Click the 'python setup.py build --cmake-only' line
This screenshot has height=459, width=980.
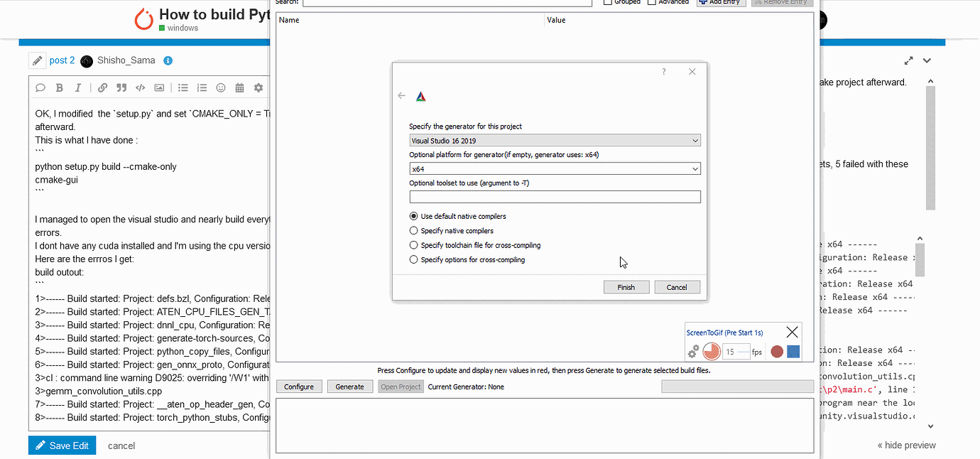[x=106, y=166]
